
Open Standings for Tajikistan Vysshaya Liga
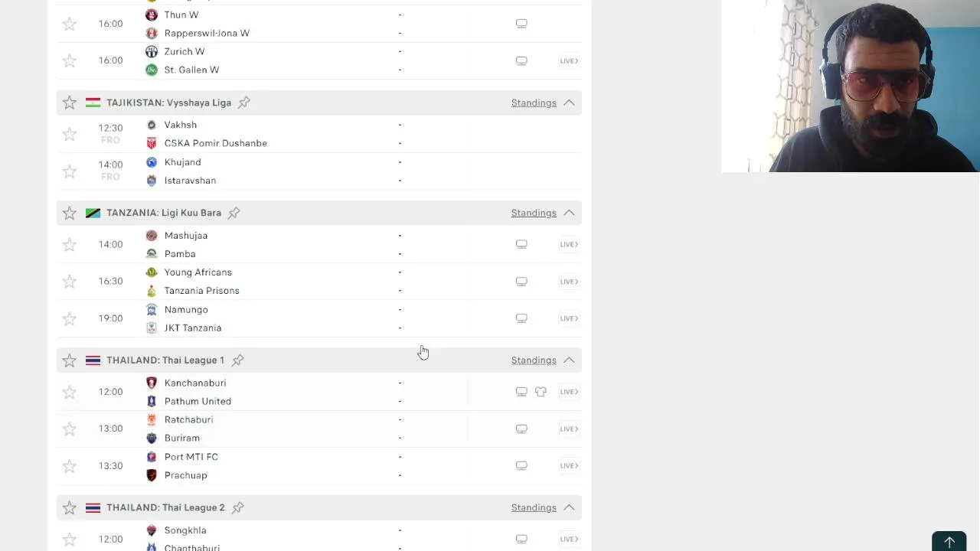pos(533,103)
